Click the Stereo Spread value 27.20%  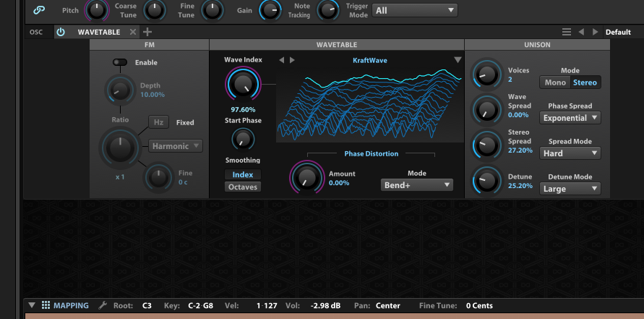tap(520, 150)
